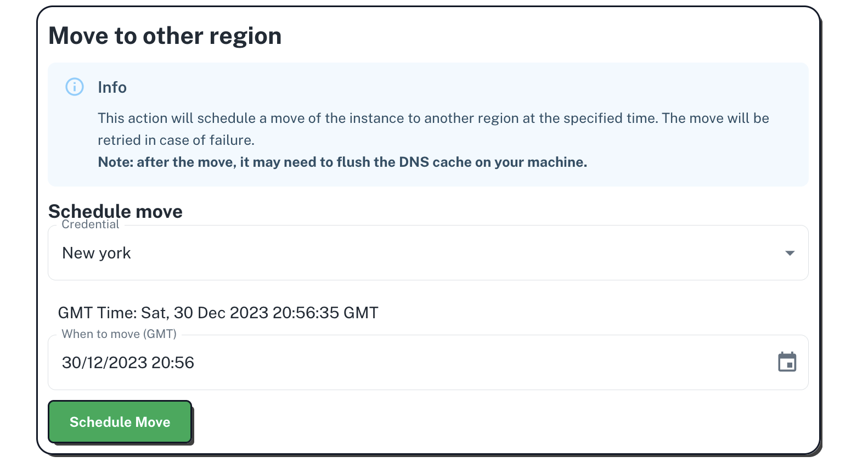Click "20:56:35 GMT" in the current time line
868x462 pixels.
(x=325, y=313)
